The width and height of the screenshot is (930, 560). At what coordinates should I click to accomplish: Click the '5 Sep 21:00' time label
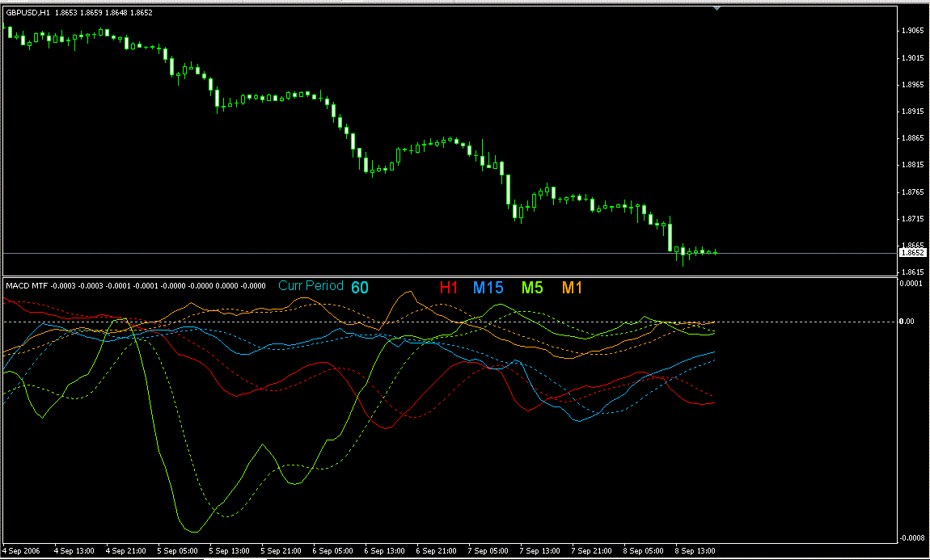point(281,550)
